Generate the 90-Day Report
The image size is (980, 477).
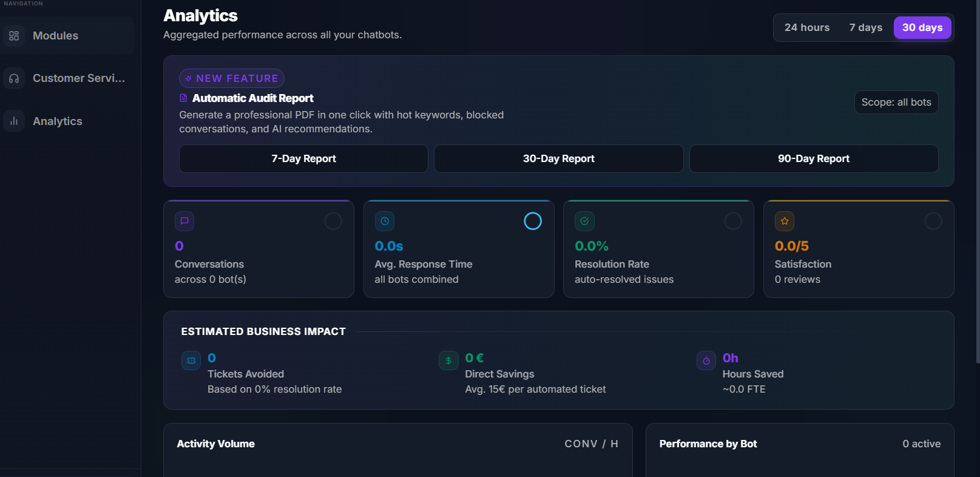coord(814,158)
